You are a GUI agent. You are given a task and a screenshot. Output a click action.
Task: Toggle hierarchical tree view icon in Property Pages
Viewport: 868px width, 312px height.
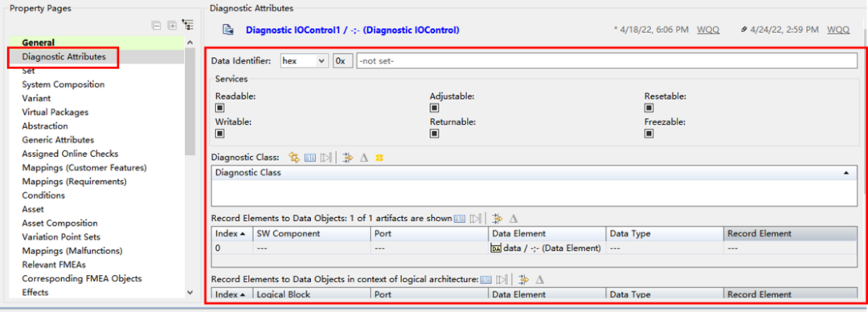pos(188,26)
